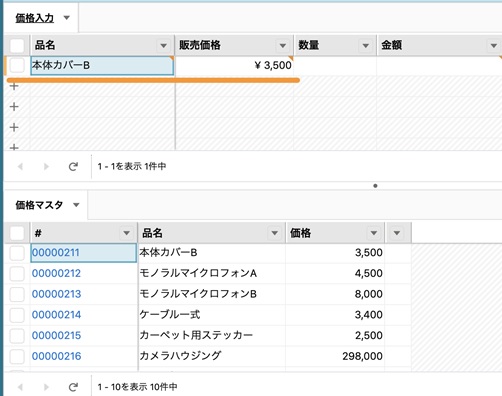502x396 pixels.
Task: Check the 本体カバーB row in 価格入力
Action: click(x=17, y=65)
